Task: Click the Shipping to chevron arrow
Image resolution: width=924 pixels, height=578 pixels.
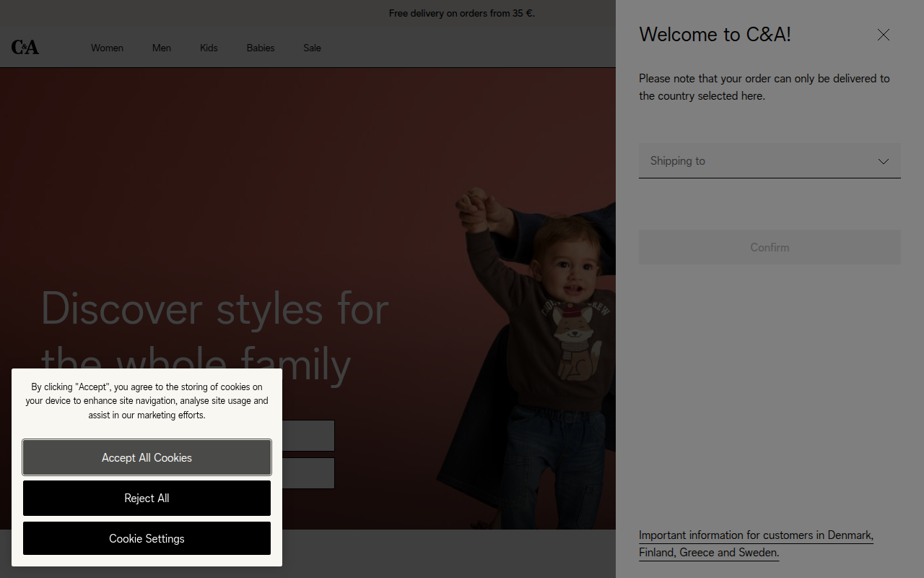Action: [x=884, y=161]
